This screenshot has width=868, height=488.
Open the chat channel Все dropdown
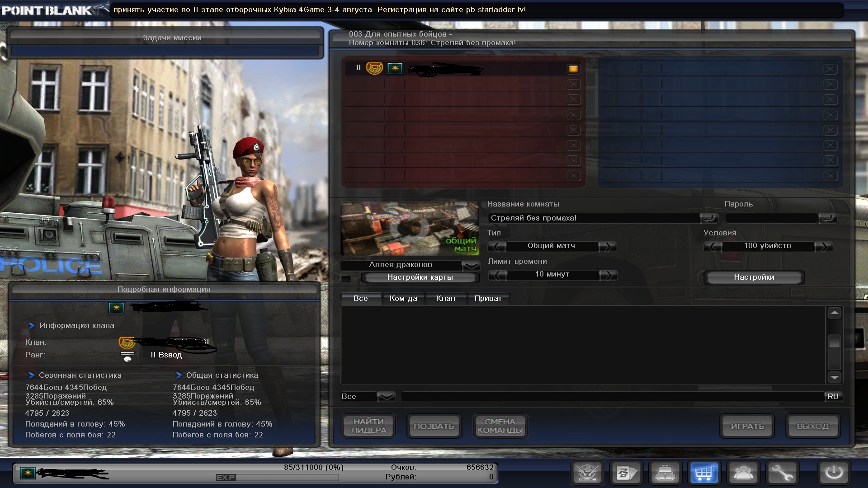386,396
